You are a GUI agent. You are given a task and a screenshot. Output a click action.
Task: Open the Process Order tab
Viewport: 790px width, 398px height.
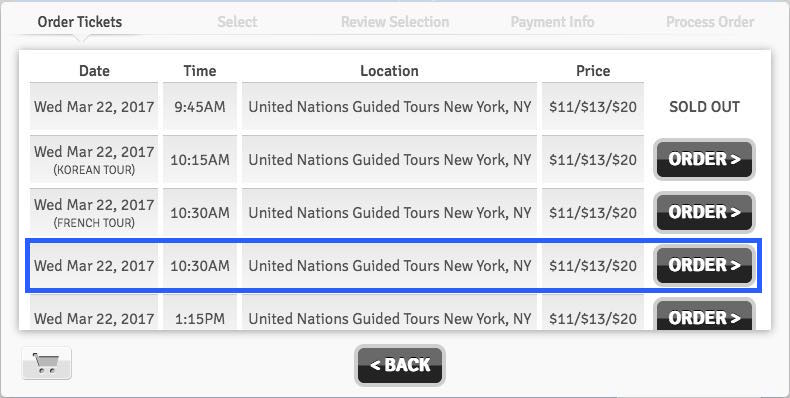coord(710,22)
